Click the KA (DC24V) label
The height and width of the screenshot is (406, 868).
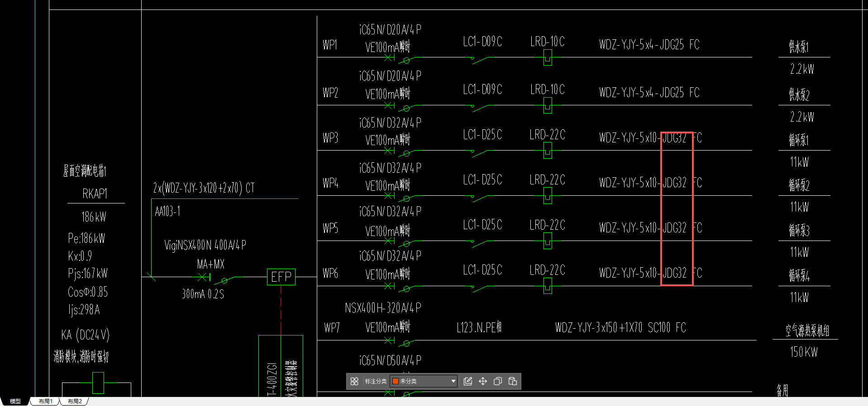(86, 335)
